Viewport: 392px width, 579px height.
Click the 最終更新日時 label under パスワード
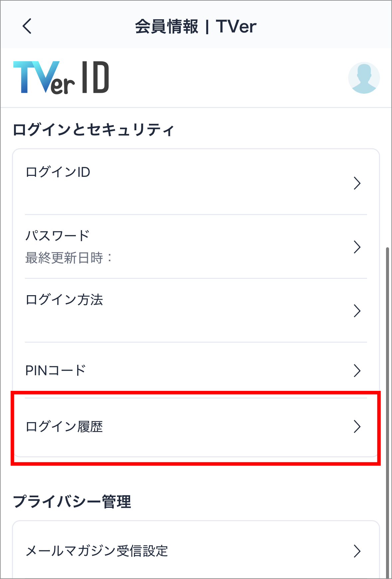[x=69, y=258]
